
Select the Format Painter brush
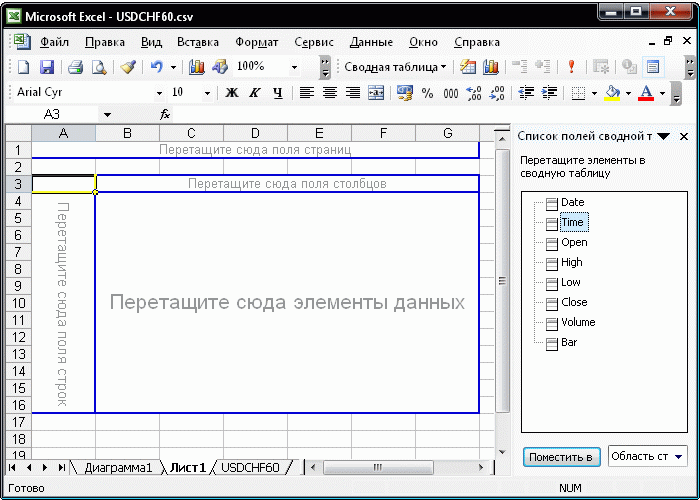[x=128, y=67]
